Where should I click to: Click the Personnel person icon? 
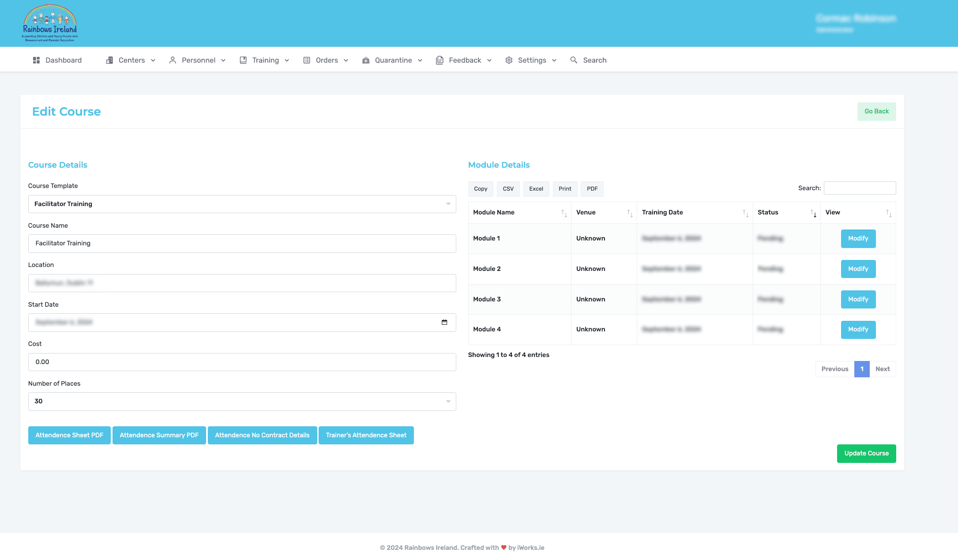coord(173,60)
